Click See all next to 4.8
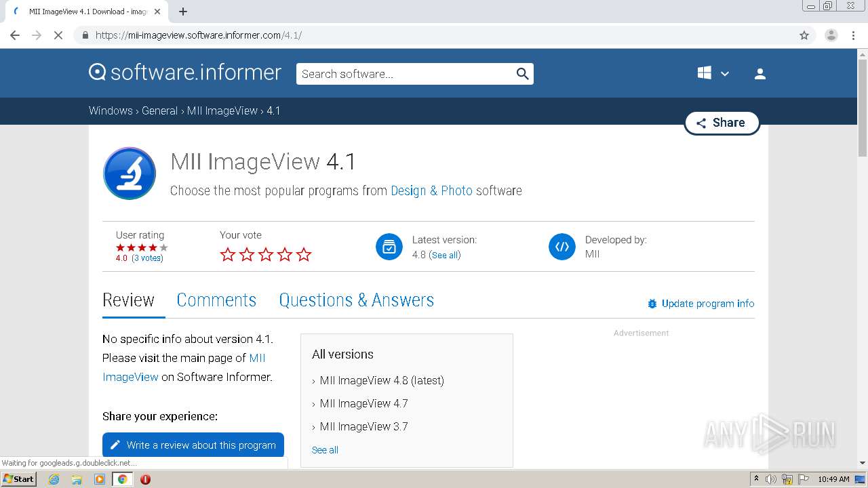868x488 pixels. tap(445, 256)
